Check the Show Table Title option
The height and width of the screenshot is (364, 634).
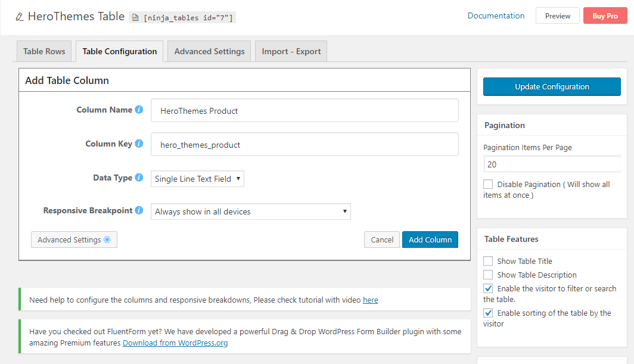coord(488,261)
